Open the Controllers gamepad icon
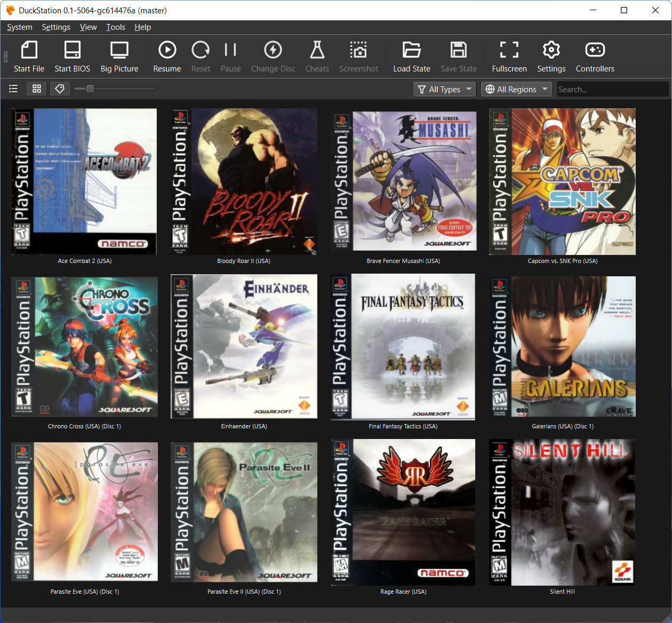The height and width of the screenshot is (623, 672). [x=595, y=50]
